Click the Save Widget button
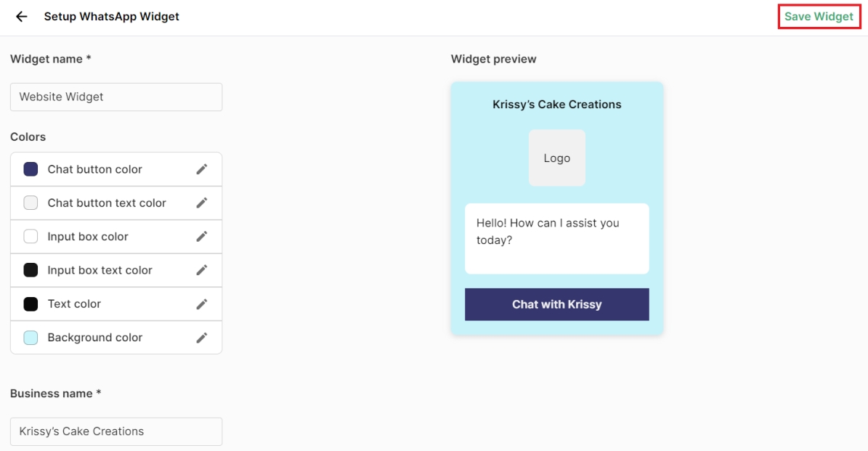Viewport: 868px width, 451px height. 819,17
